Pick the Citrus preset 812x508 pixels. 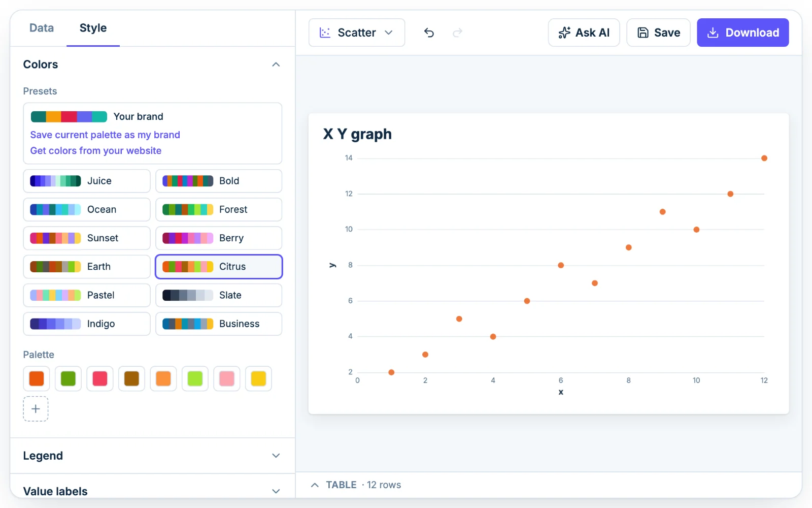[x=219, y=267]
